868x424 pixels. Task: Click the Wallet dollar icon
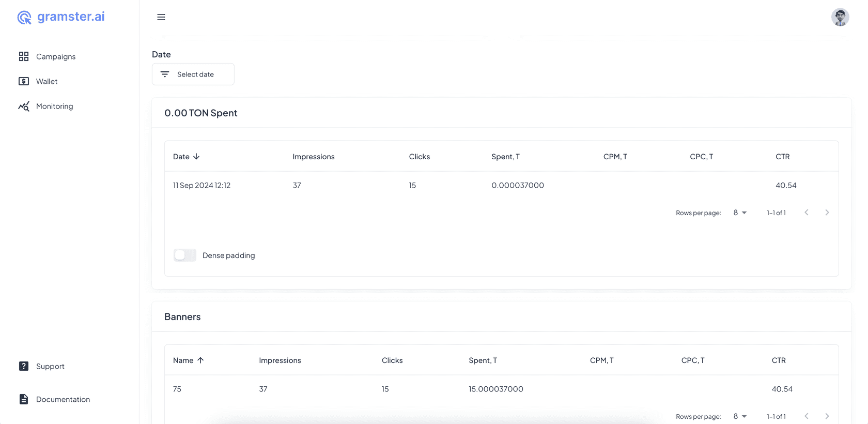point(24,81)
